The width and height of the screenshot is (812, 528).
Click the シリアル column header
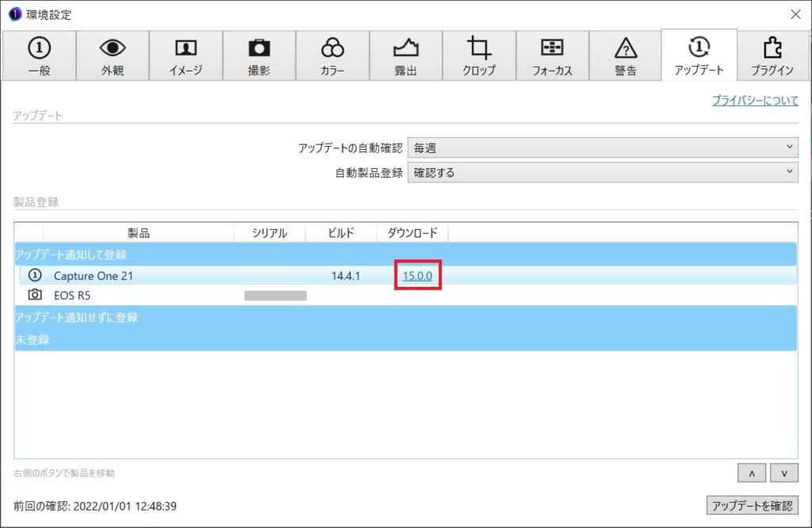point(270,233)
